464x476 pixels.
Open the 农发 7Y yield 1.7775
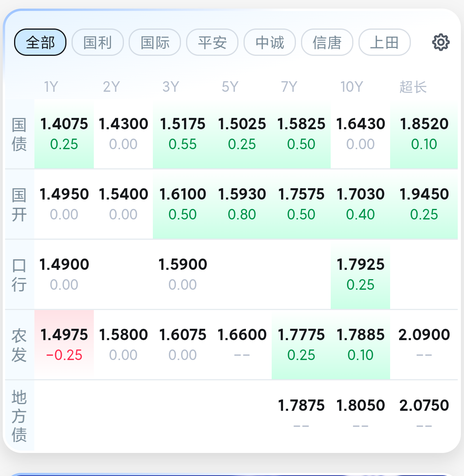[301, 345]
